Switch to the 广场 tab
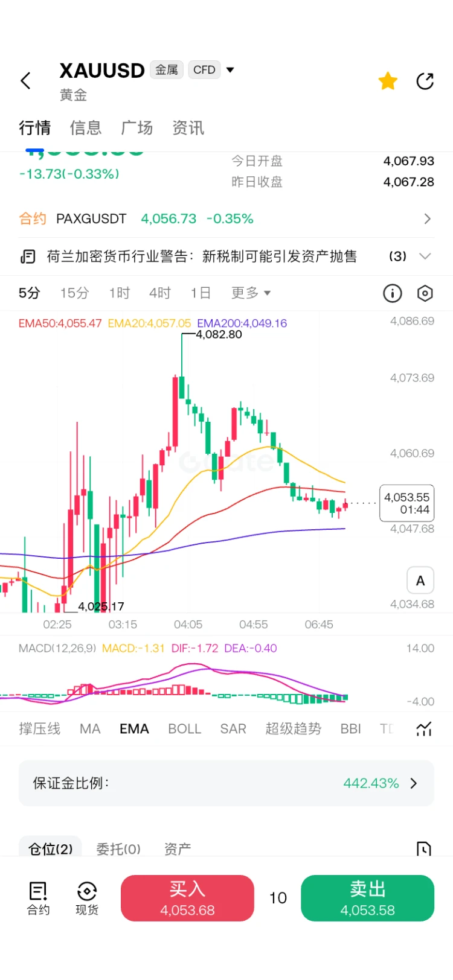Image resolution: width=453 pixels, height=980 pixels. click(x=137, y=128)
